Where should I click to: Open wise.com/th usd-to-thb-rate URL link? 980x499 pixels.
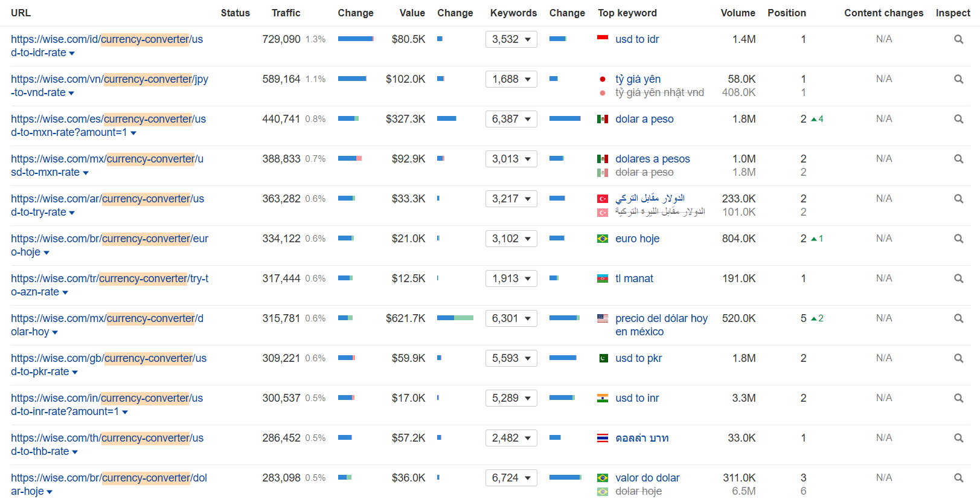[107, 445]
